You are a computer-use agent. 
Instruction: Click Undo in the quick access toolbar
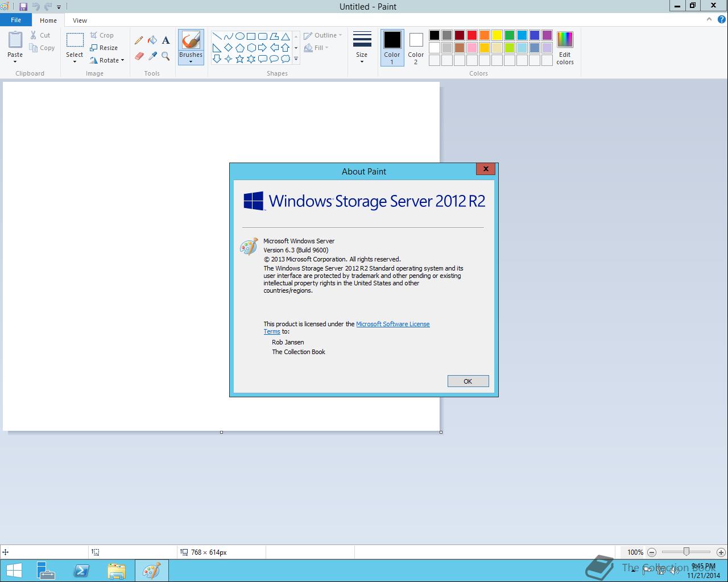click(36, 7)
